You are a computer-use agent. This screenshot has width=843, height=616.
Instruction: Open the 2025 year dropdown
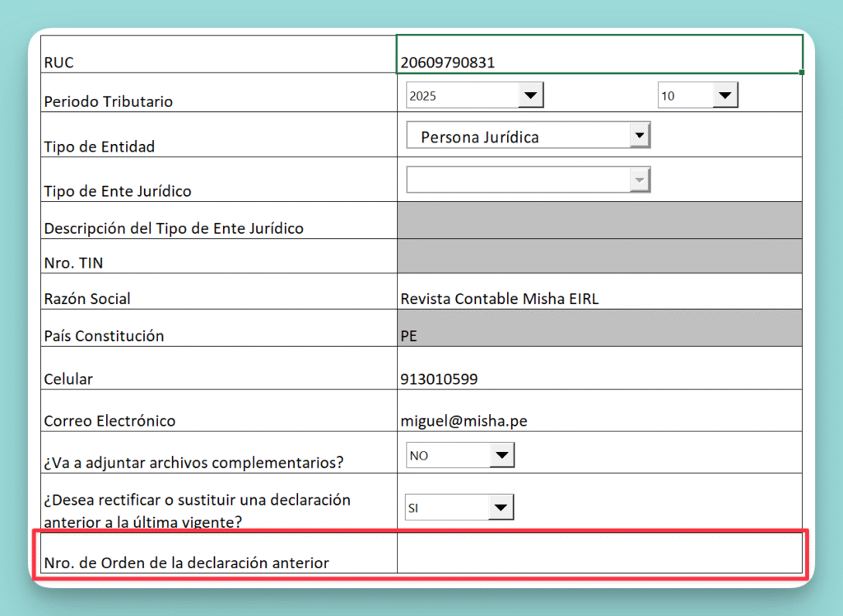(x=531, y=96)
